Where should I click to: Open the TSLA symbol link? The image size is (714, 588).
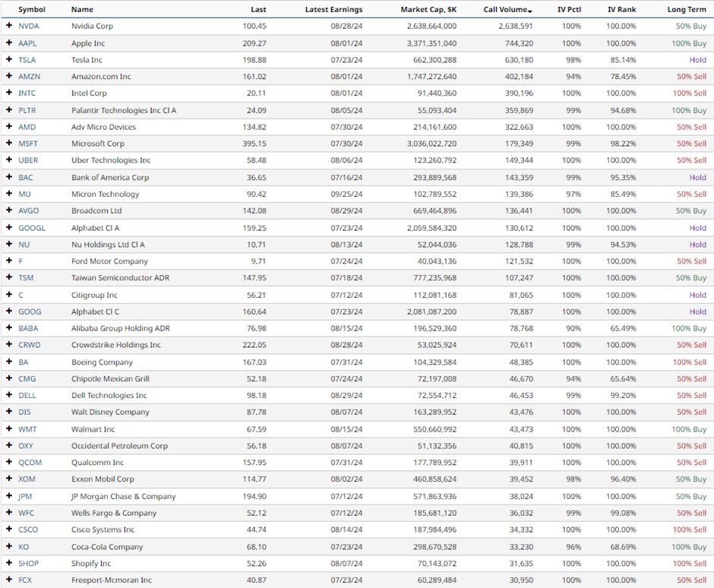pos(27,60)
